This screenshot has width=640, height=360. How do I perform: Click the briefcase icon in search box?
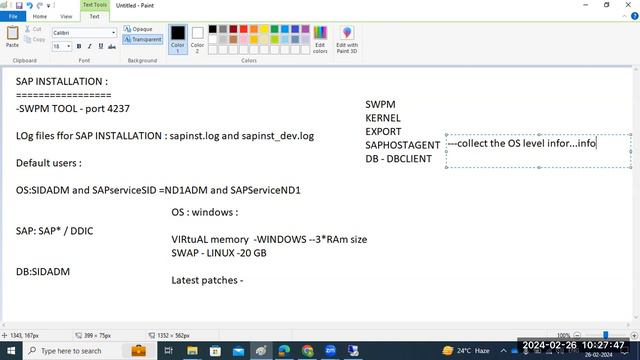click(x=139, y=351)
